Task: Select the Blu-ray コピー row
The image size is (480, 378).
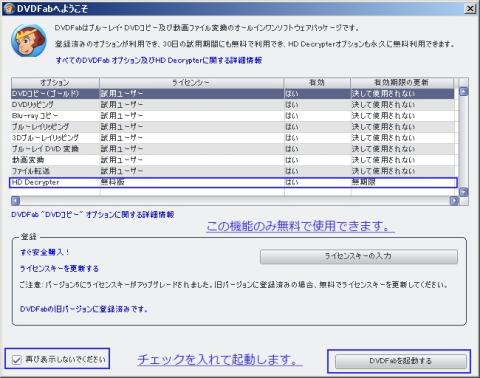Action: (233, 116)
